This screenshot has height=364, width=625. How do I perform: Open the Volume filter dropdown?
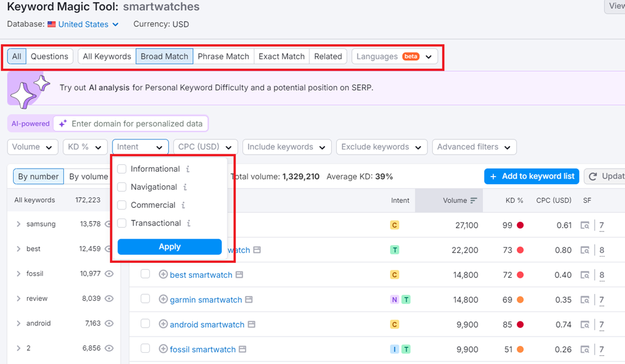32,147
